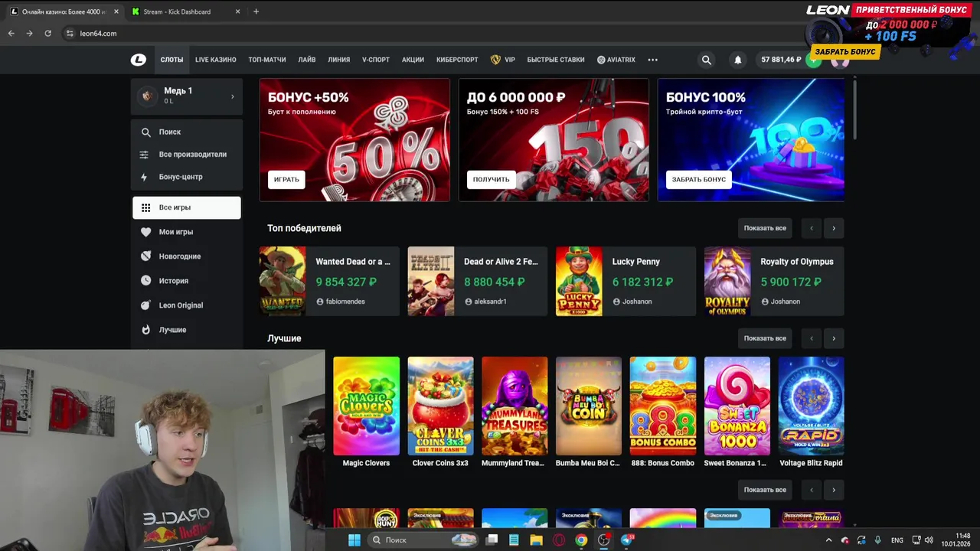Click balance 57 881,46 ₽

pos(781,60)
